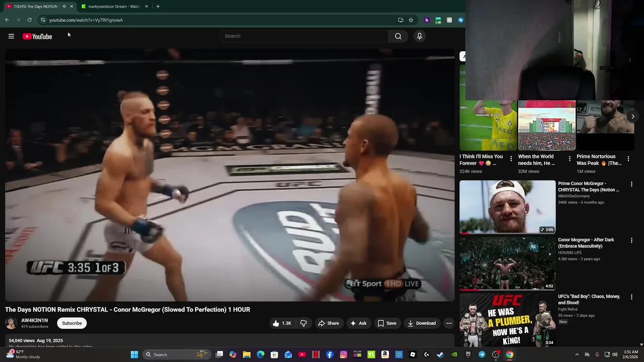Open options for 'When the World needs him' short
Viewport: 644px width, 362px height.
[x=570, y=158]
